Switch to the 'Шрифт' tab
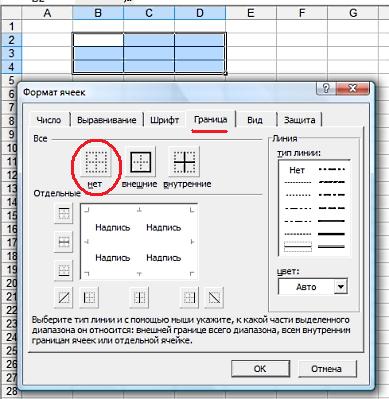The image size is (389, 399). point(165,120)
